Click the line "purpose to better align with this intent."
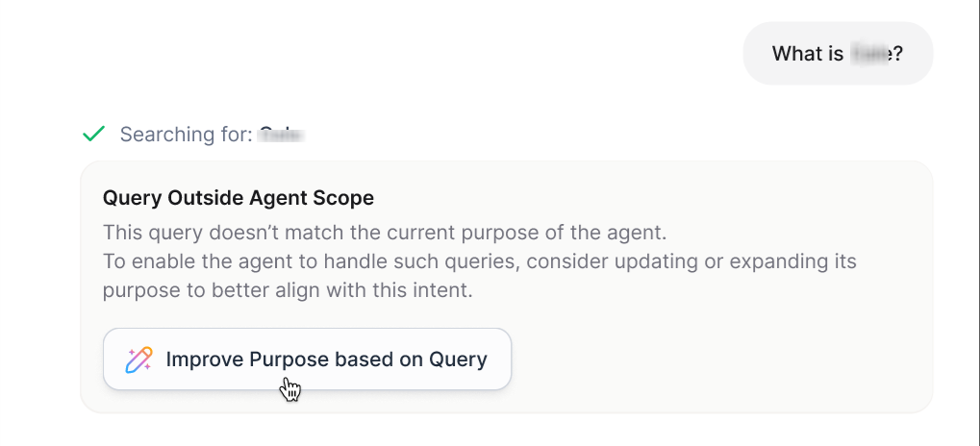Image resolution: width=980 pixels, height=446 pixels. click(x=288, y=290)
